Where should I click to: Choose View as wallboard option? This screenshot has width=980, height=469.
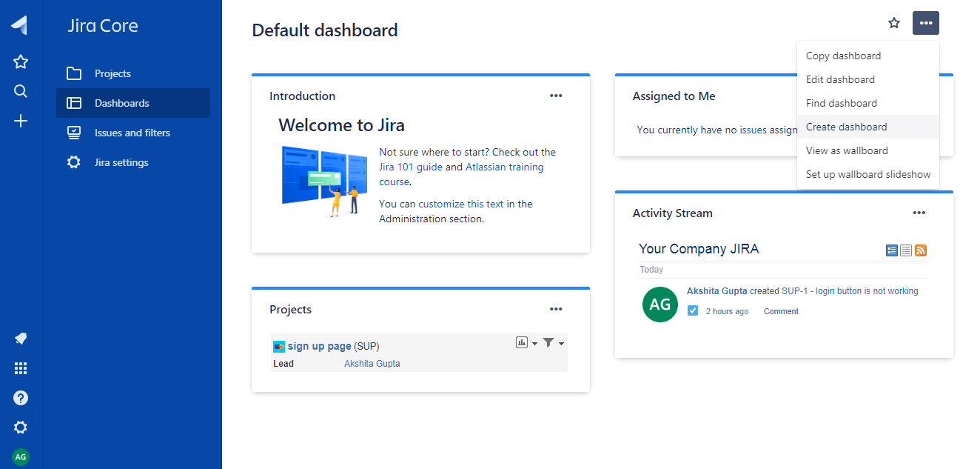[847, 150]
